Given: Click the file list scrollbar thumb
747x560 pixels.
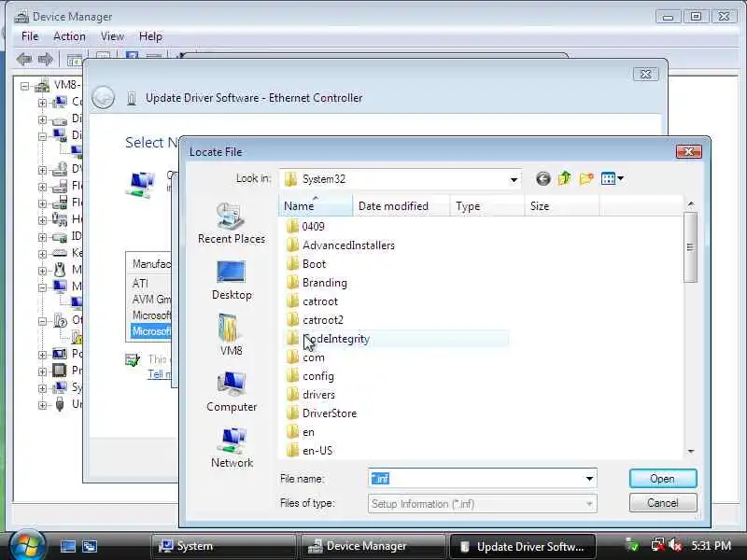Looking at the screenshot, I should 690,247.
